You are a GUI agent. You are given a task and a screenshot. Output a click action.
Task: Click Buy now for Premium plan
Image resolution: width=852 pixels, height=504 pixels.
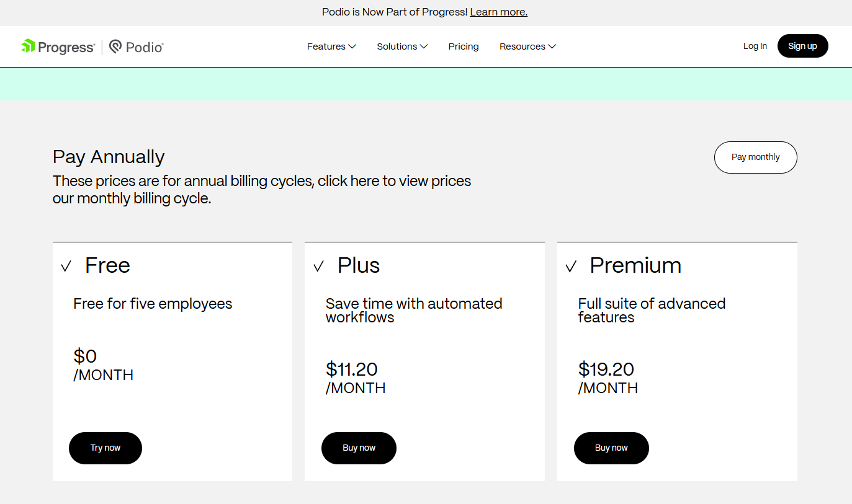(x=611, y=448)
